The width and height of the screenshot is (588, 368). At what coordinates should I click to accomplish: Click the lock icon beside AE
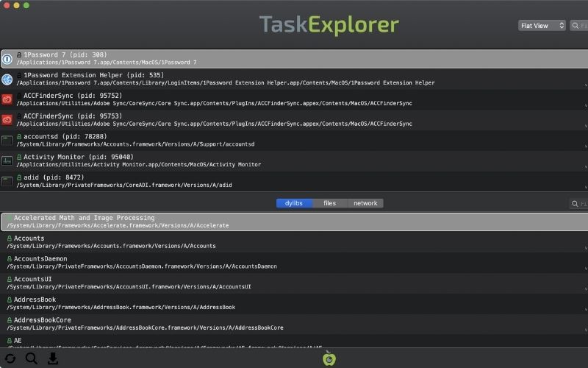pos(10,341)
